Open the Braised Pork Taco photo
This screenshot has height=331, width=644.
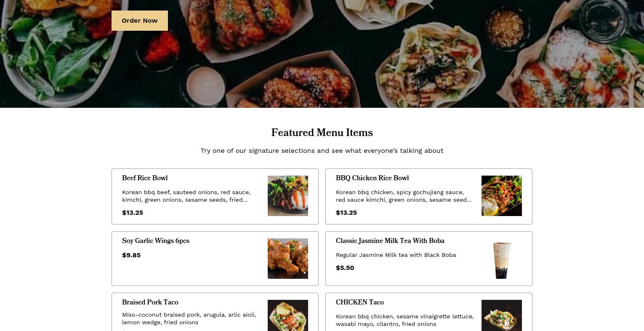[288, 315]
